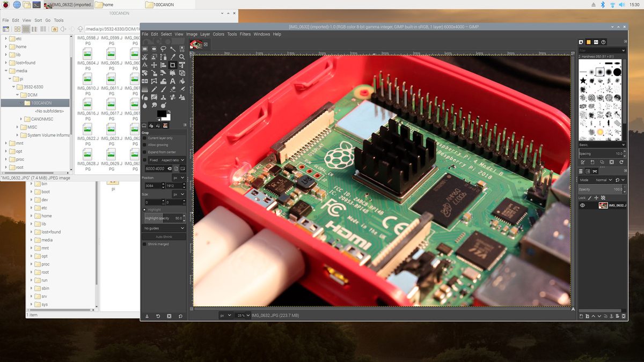The height and width of the screenshot is (362, 644).
Task: Select the Text tool (letter A)
Action: (173, 81)
